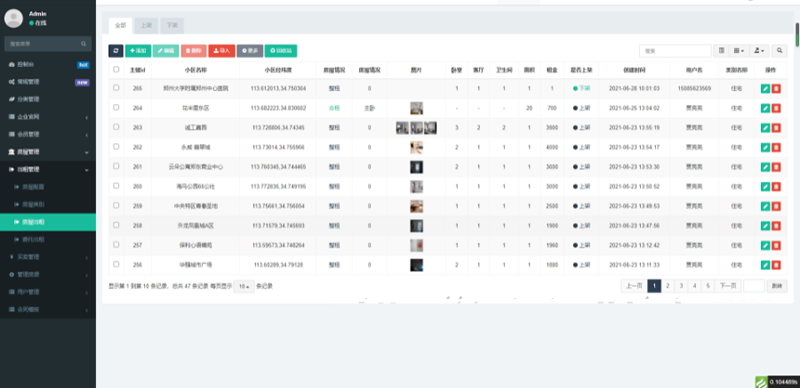Open the columns grid dropdown
The height and width of the screenshot is (388, 800).
pos(739,51)
